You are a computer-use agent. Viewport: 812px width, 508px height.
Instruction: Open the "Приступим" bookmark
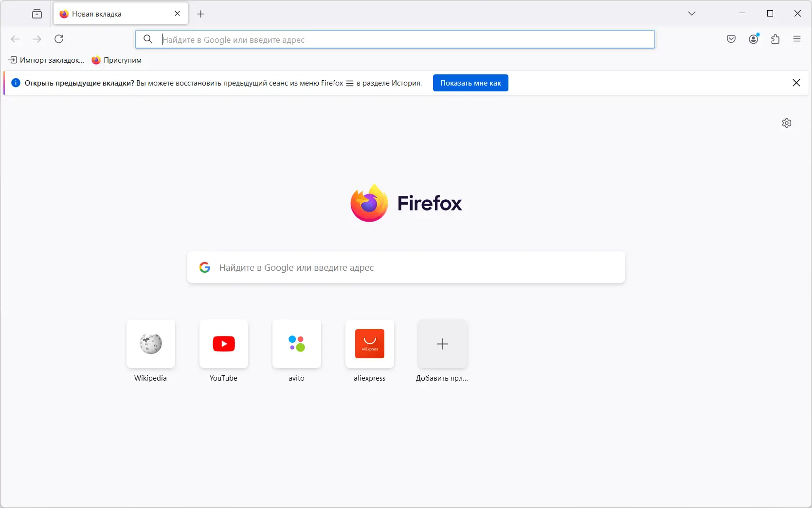[117, 60]
